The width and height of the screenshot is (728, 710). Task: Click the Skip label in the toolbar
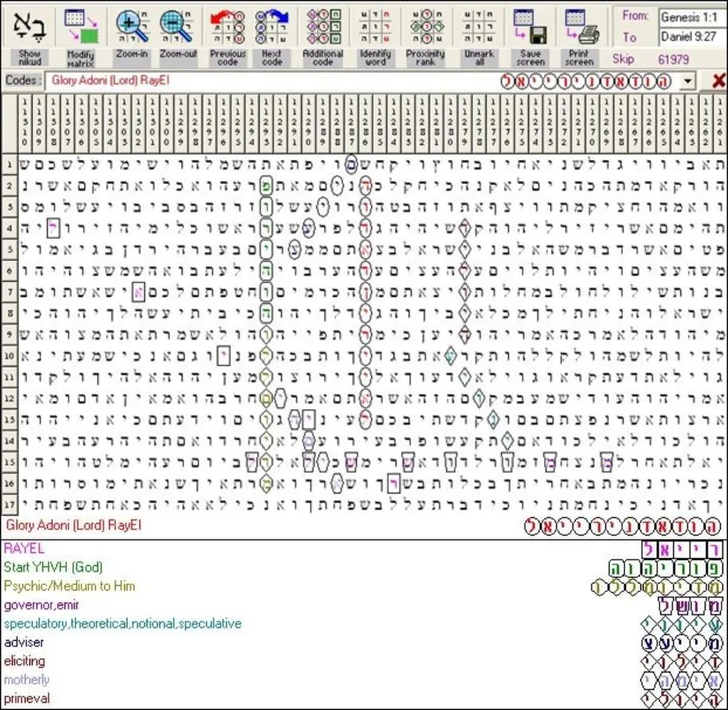click(x=623, y=59)
